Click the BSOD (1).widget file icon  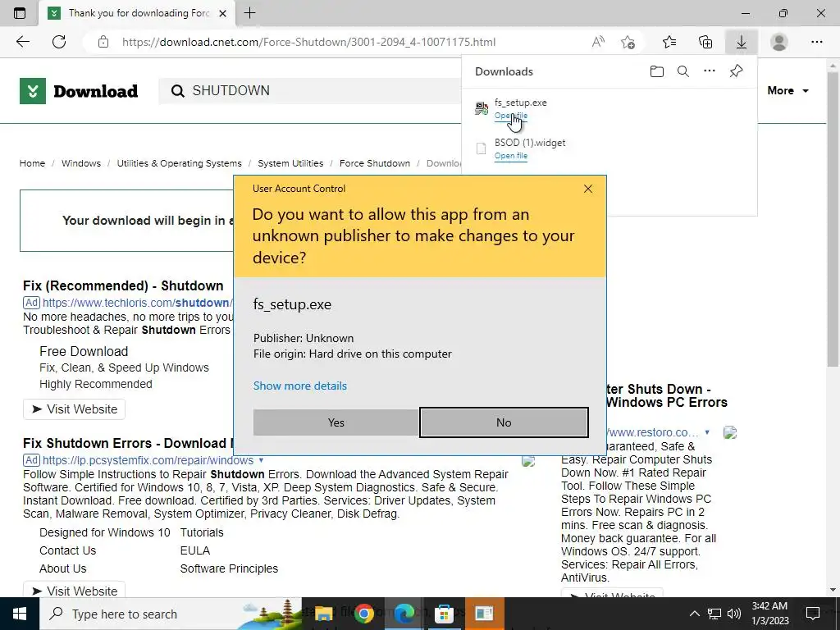point(481,148)
